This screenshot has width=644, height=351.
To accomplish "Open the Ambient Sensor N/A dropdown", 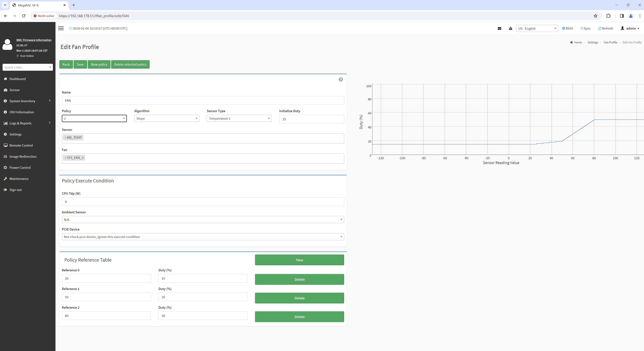I will (x=203, y=220).
